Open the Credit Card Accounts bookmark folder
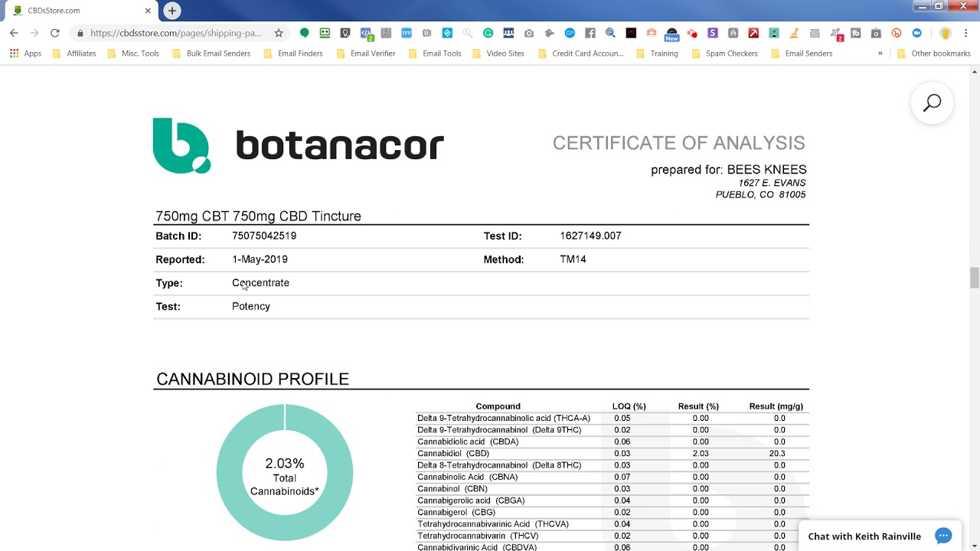 click(x=580, y=54)
